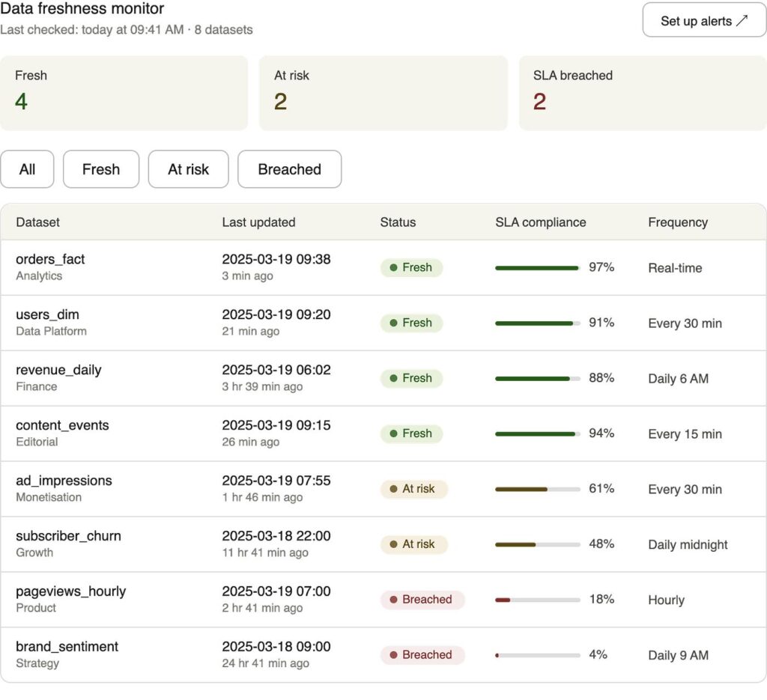Click the 24 hr 41 min ago text
Image resolution: width=767 pixels, height=700 pixels.
tap(266, 663)
